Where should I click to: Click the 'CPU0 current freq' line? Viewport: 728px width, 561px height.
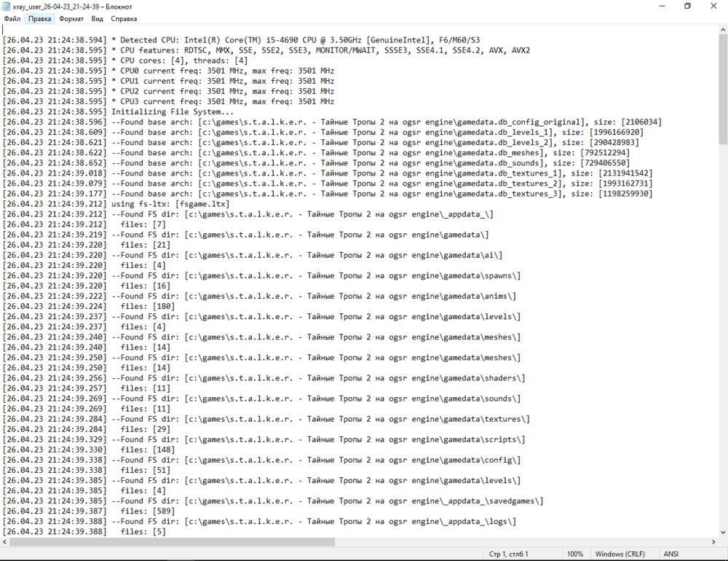click(169, 71)
